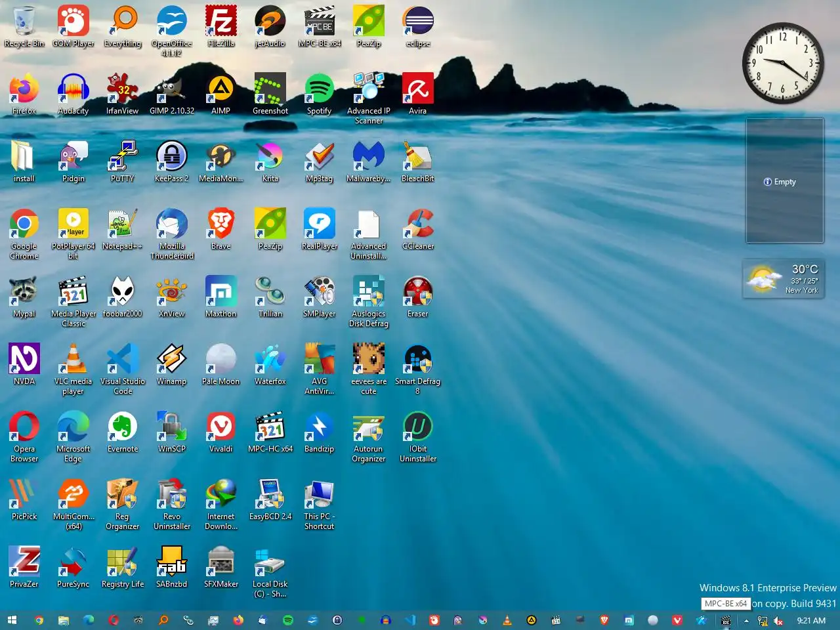Open the Start menu button
Viewport: 840px width, 630px height.
tap(12, 620)
